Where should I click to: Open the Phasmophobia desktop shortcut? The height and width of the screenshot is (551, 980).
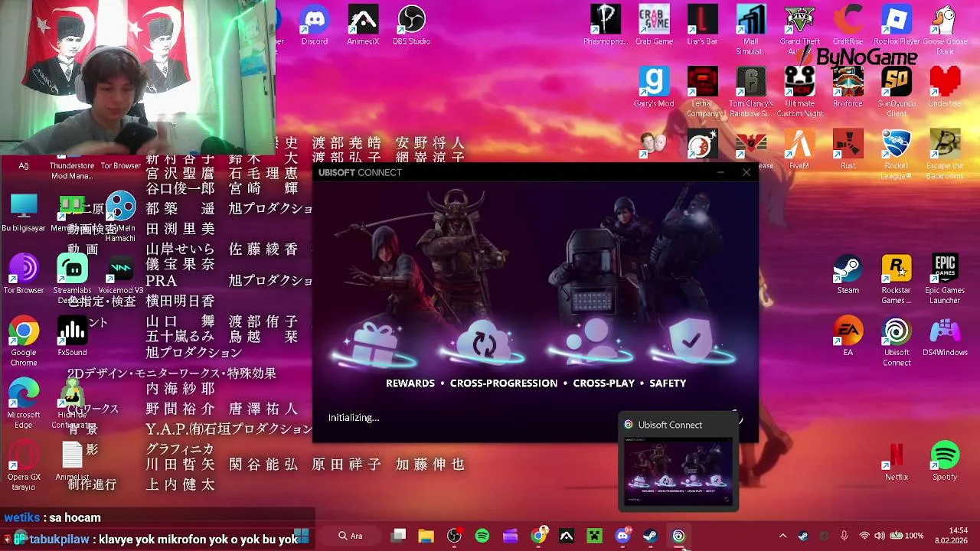[x=606, y=25]
